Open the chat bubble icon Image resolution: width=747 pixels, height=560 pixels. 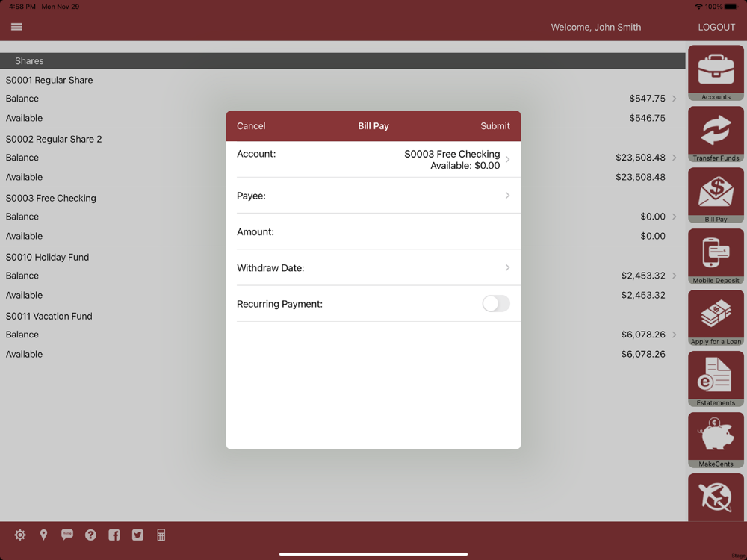pyautogui.click(x=67, y=535)
